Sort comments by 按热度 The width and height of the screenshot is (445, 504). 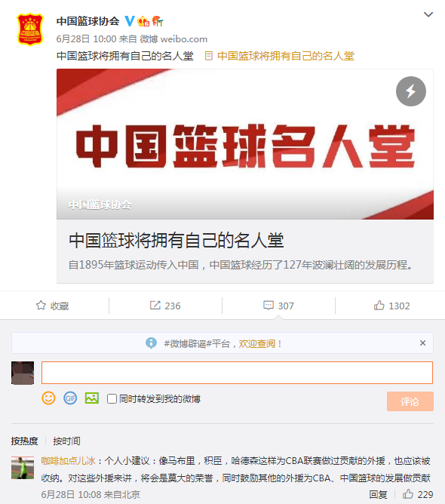click(x=25, y=441)
